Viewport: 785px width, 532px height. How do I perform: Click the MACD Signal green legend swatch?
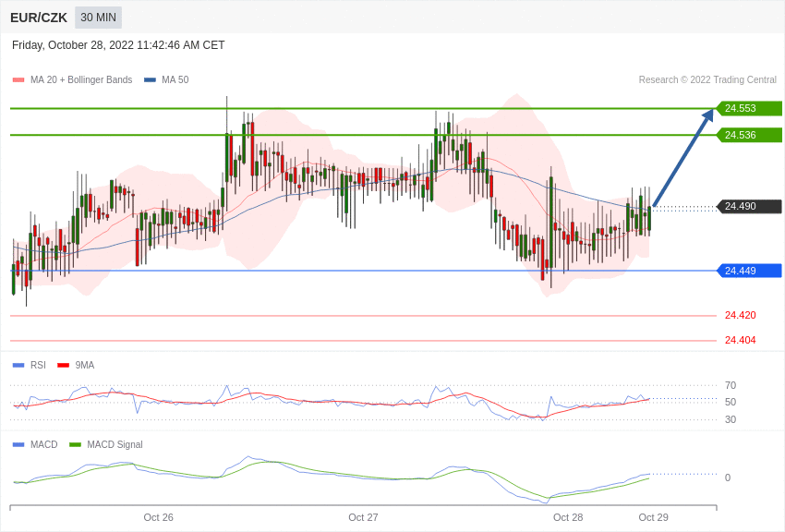pyautogui.click(x=75, y=444)
